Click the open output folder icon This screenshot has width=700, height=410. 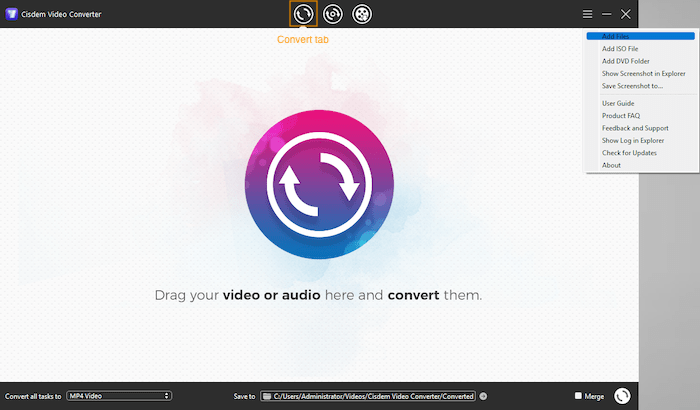[483, 396]
